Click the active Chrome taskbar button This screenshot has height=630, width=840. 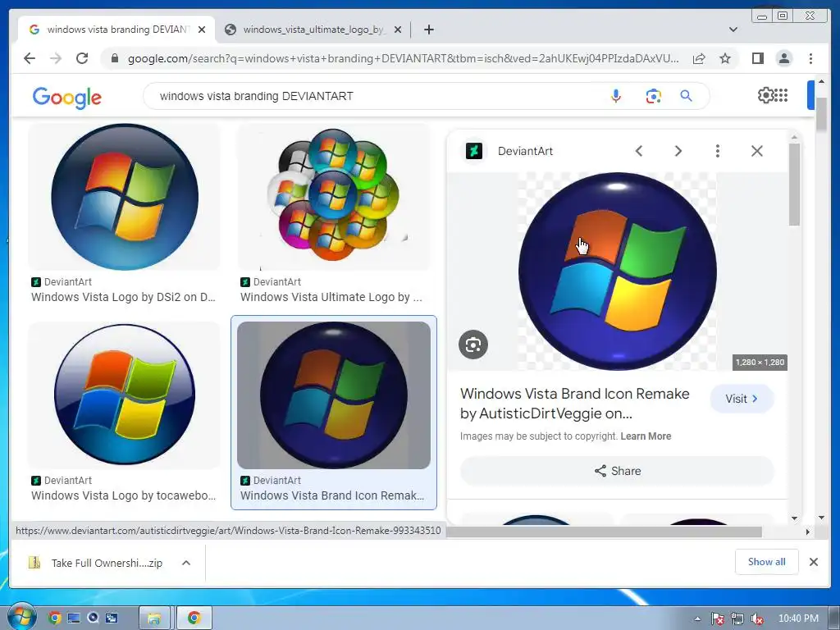[194, 619]
